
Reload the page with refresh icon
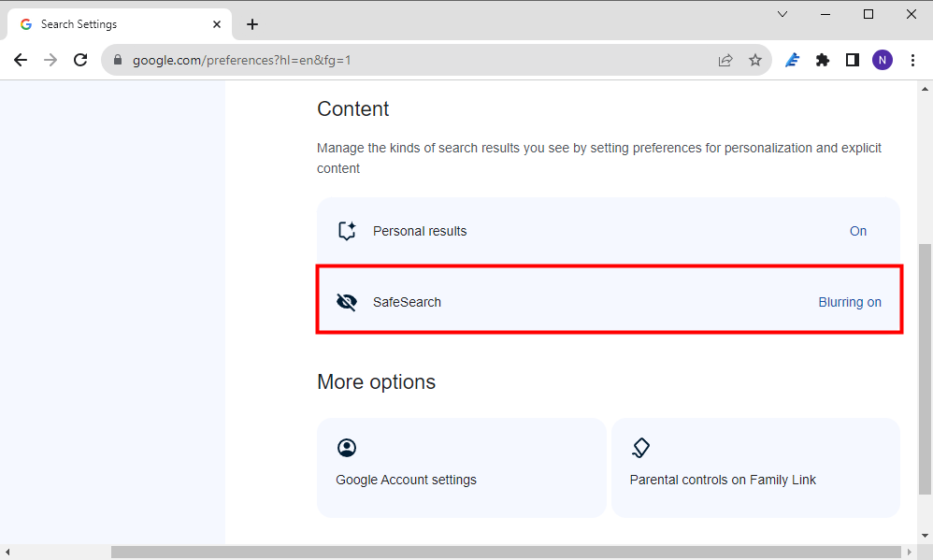point(80,60)
